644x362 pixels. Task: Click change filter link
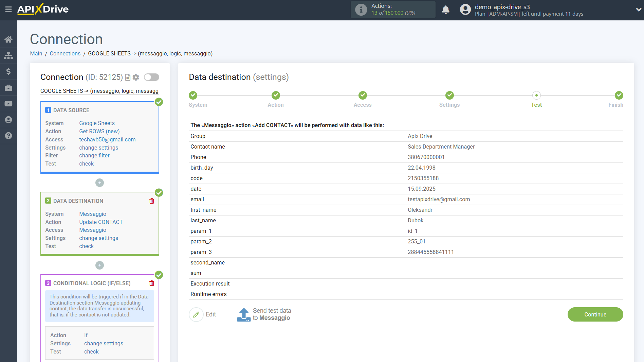tap(94, 155)
